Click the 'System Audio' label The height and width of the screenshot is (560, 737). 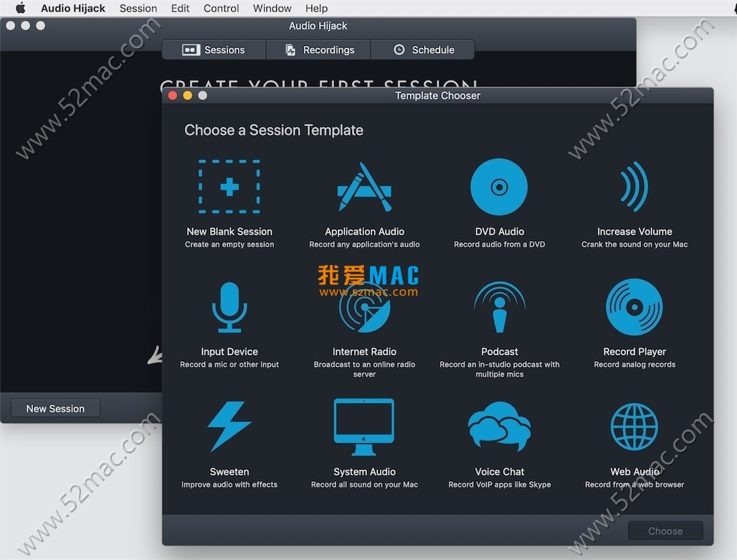364,471
